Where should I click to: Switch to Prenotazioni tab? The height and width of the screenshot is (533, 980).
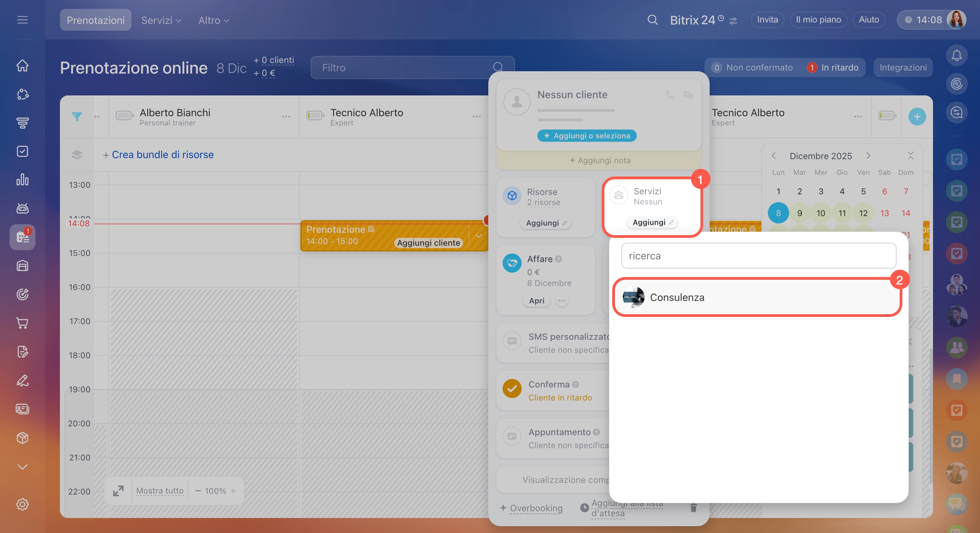tap(95, 20)
